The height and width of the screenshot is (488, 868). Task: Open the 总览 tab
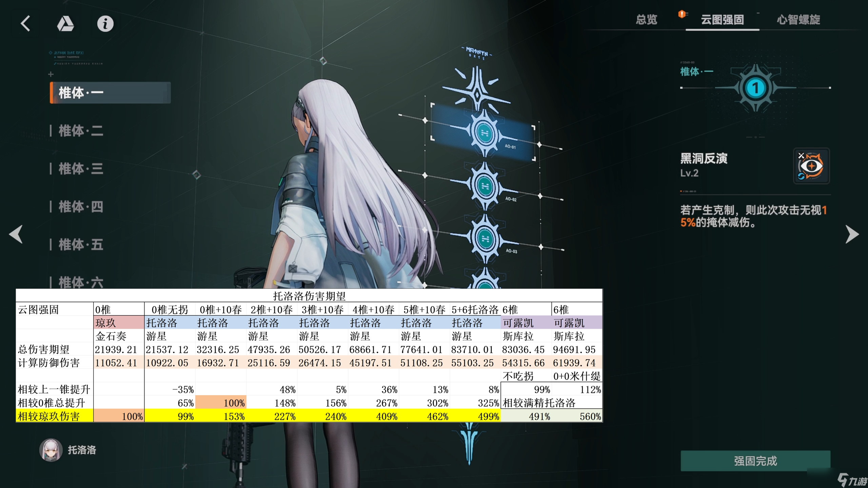(x=646, y=20)
